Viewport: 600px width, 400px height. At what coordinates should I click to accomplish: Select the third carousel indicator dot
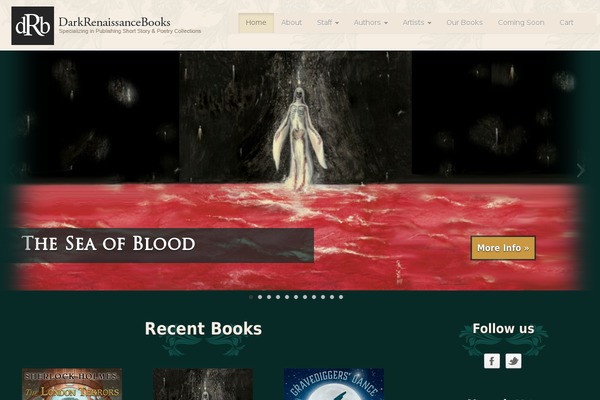[269, 297]
